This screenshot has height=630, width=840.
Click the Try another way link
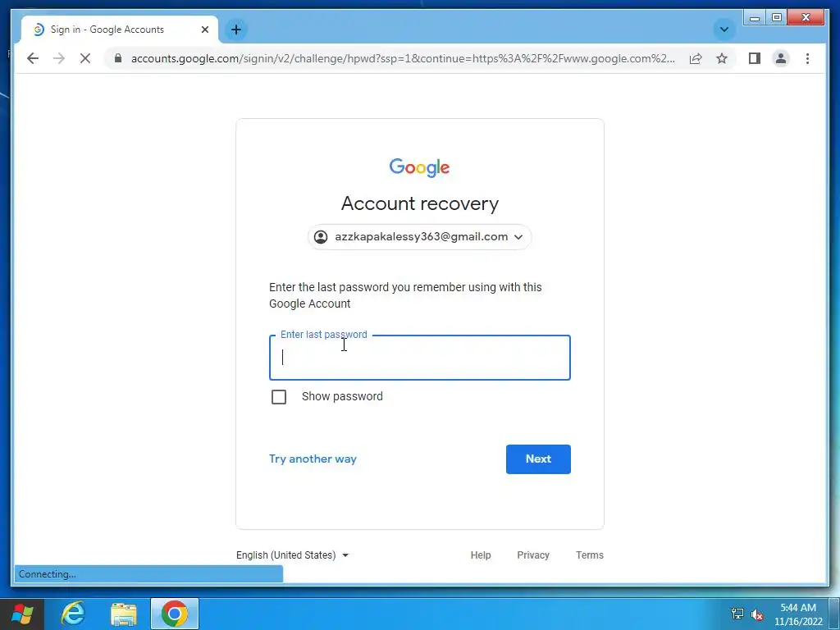[313, 459]
